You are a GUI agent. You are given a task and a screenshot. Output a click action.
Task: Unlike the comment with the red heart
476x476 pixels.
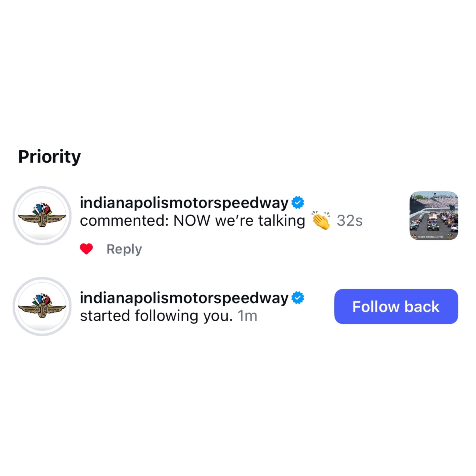tap(86, 249)
